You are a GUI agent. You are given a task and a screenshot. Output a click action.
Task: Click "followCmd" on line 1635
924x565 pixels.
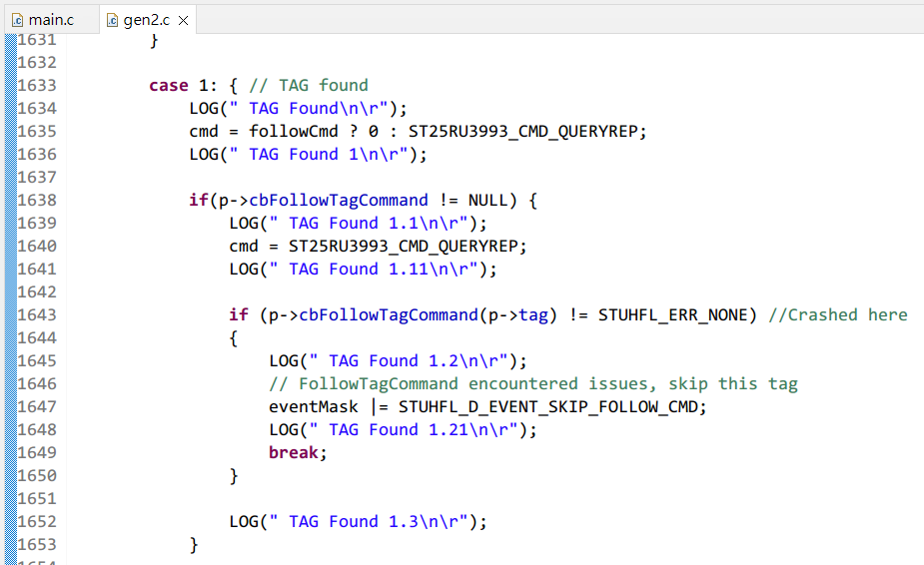[x=294, y=132]
